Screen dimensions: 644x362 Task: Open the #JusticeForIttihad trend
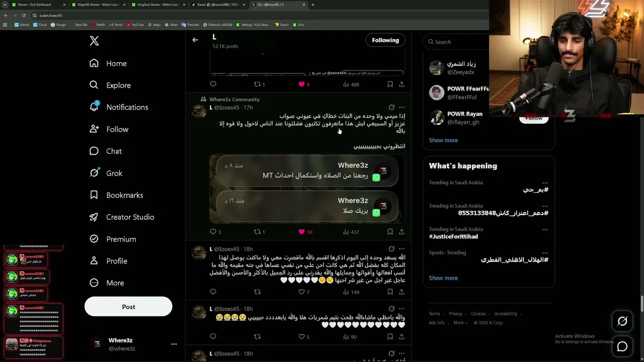(453, 236)
